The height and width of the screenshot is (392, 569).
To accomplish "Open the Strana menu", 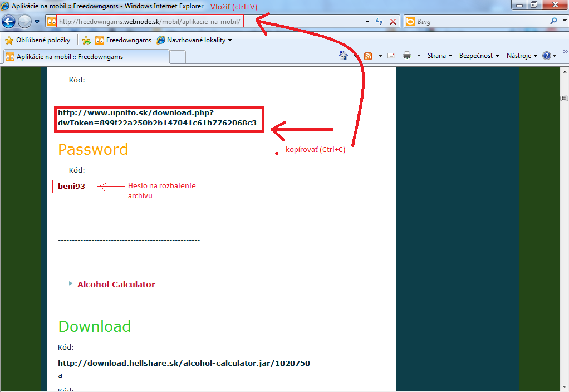I will [x=439, y=56].
